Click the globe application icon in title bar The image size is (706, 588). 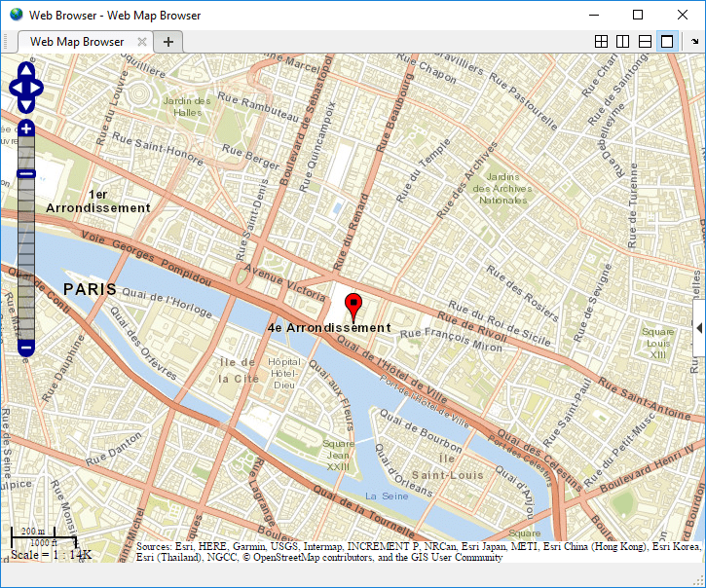16,15
